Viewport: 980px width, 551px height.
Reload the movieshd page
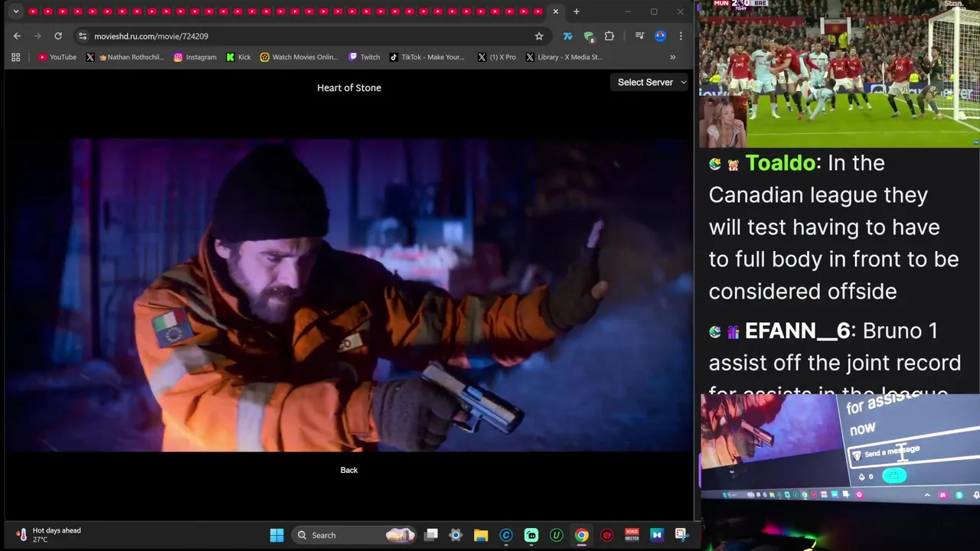point(58,36)
